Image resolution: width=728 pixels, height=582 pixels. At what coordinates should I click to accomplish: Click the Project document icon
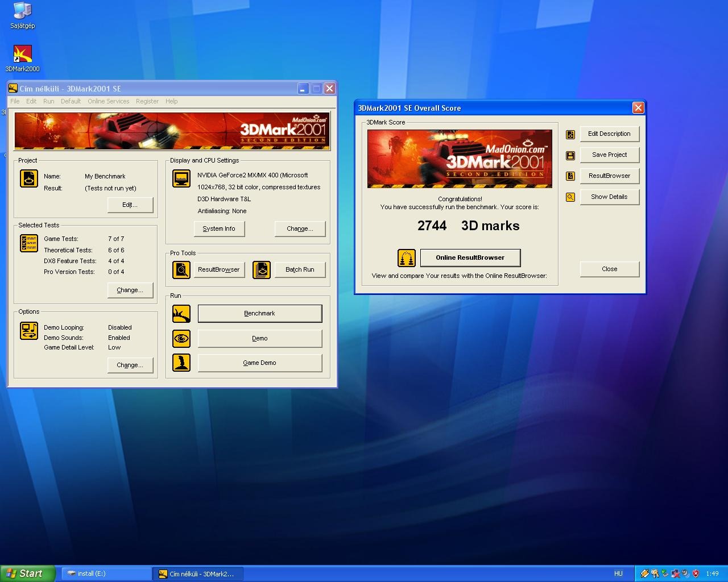coord(29,178)
